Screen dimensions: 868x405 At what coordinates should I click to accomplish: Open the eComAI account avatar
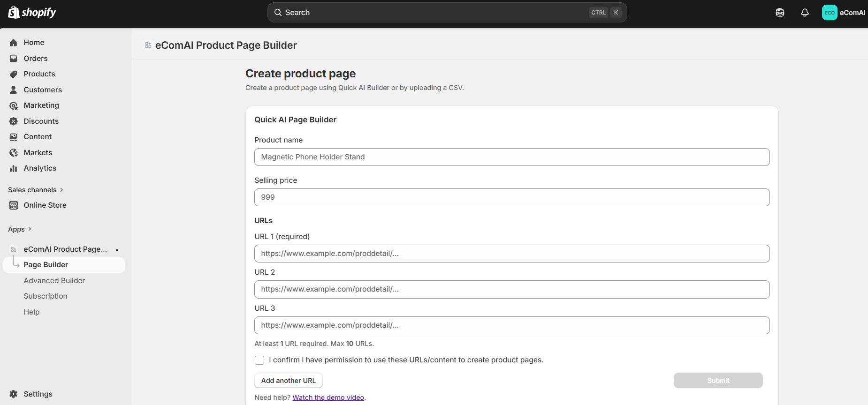(x=830, y=13)
